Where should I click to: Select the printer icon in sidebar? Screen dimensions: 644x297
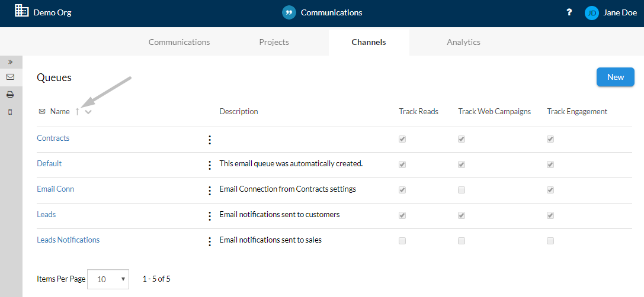tap(10, 95)
